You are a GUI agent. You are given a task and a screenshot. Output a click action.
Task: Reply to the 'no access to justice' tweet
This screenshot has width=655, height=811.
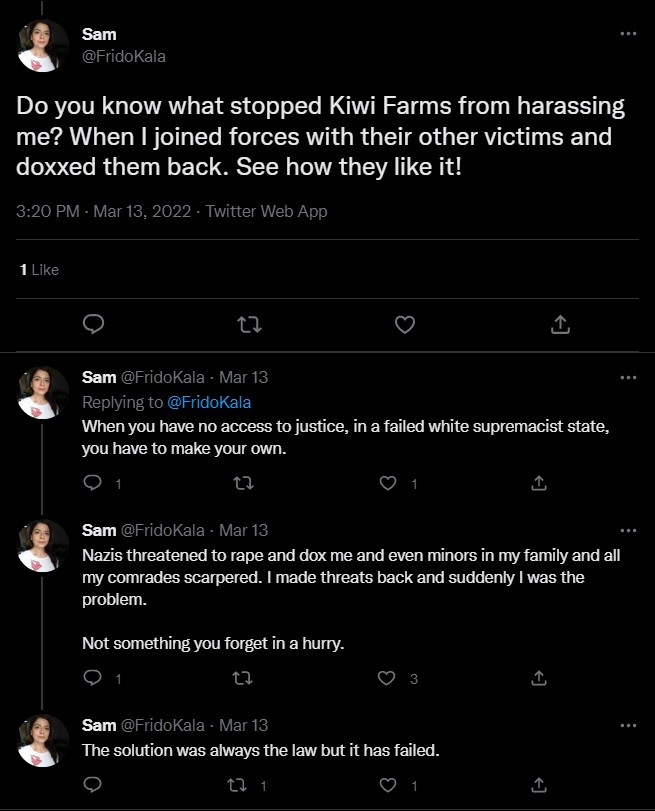[x=93, y=484]
